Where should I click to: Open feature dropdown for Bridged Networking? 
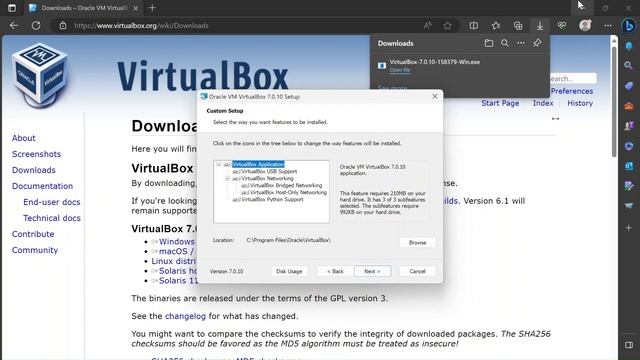click(244, 186)
